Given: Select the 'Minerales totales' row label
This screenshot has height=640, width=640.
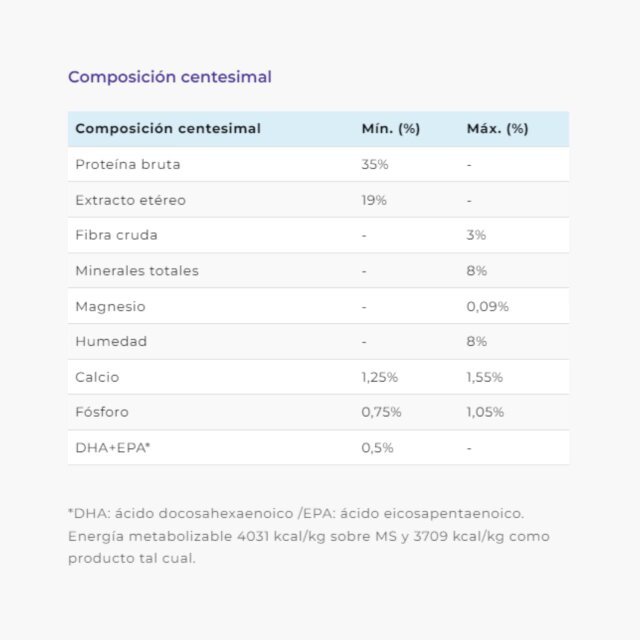Looking at the screenshot, I should (x=137, y=271).
